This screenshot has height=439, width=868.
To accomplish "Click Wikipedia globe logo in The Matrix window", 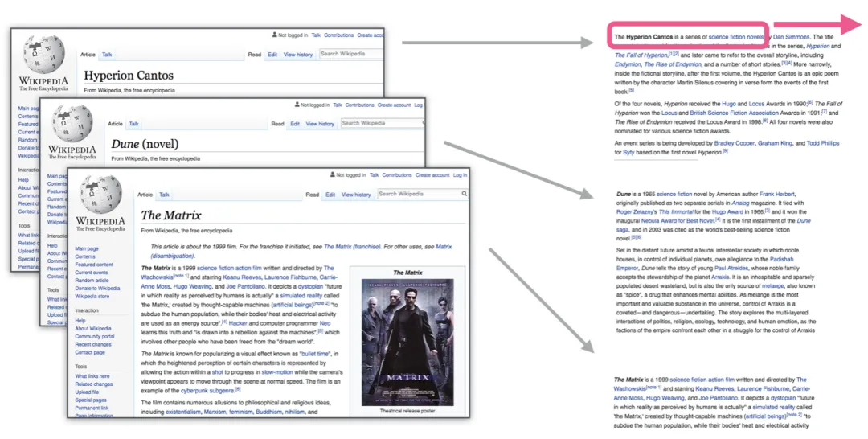I will (100, 195).
